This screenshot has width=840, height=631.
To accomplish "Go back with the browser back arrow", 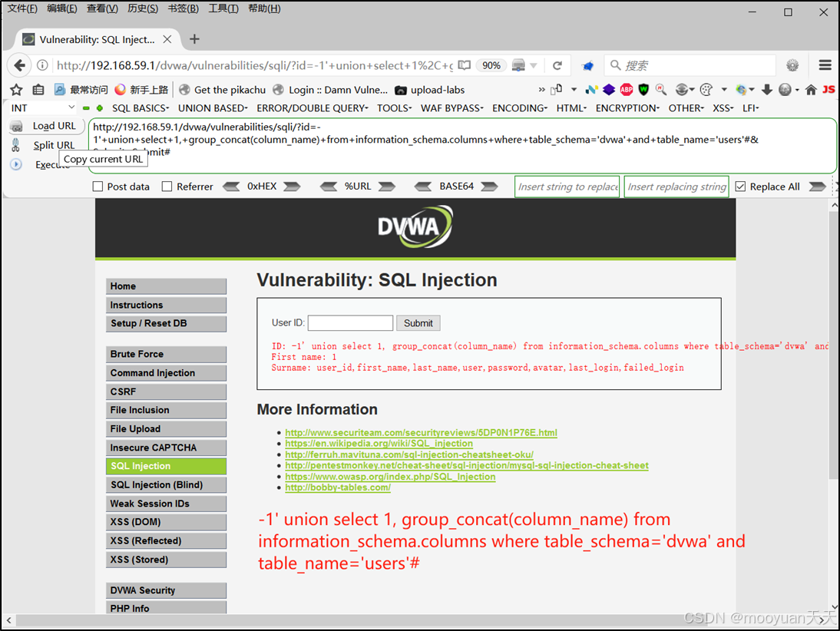I will [x=19, y=65].
